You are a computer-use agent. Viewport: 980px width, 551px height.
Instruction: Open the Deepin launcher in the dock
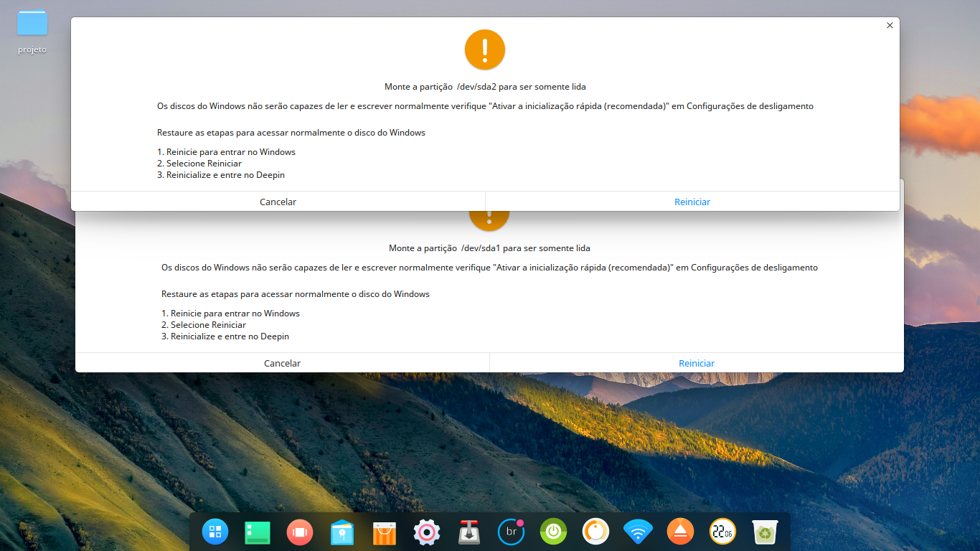coord(215,532)
